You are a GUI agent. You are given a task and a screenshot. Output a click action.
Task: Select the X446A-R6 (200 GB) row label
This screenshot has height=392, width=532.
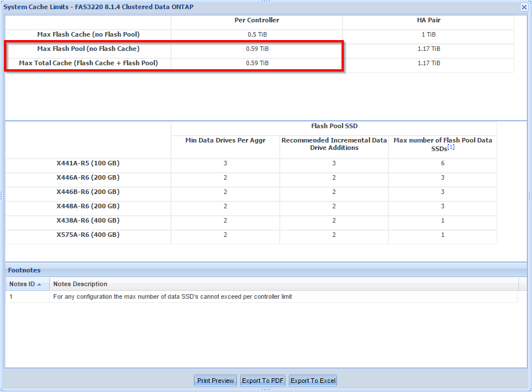tap(88, 177)
